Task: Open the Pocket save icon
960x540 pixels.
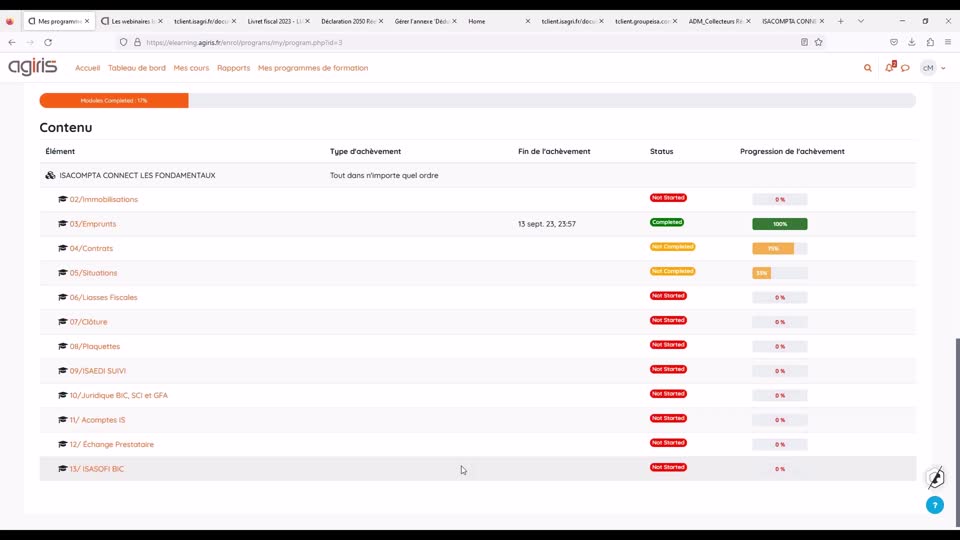Action: click(x=894, y=42)
